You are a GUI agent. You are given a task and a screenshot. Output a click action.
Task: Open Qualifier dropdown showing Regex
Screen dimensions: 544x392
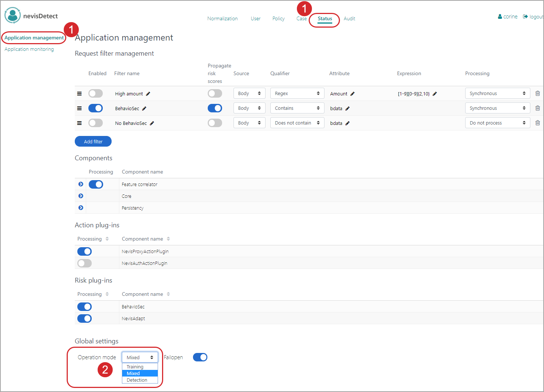coord(297,94)
